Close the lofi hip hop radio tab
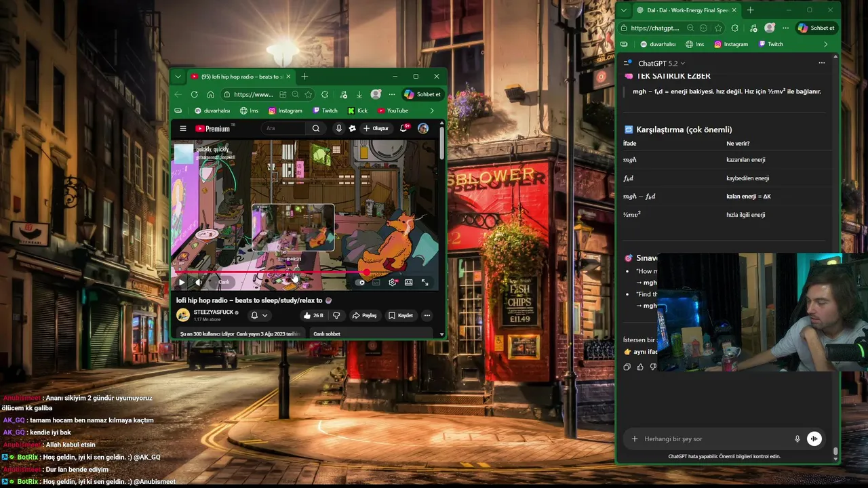 point(288,77)
